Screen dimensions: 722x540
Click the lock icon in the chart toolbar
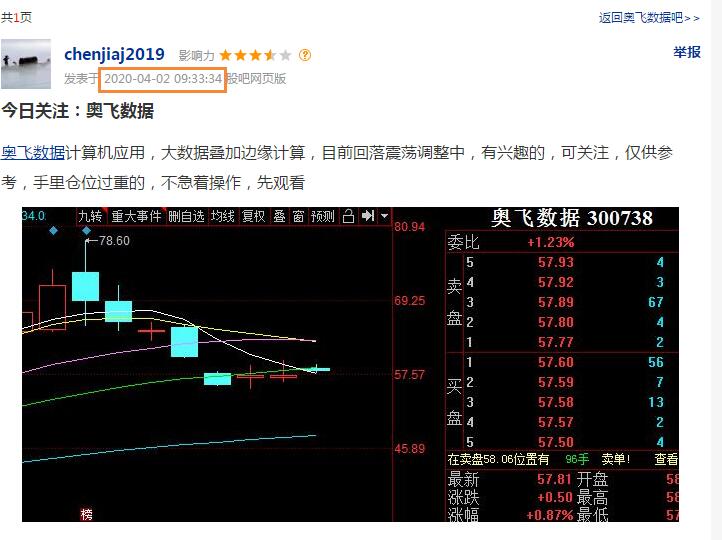point(349,216)
